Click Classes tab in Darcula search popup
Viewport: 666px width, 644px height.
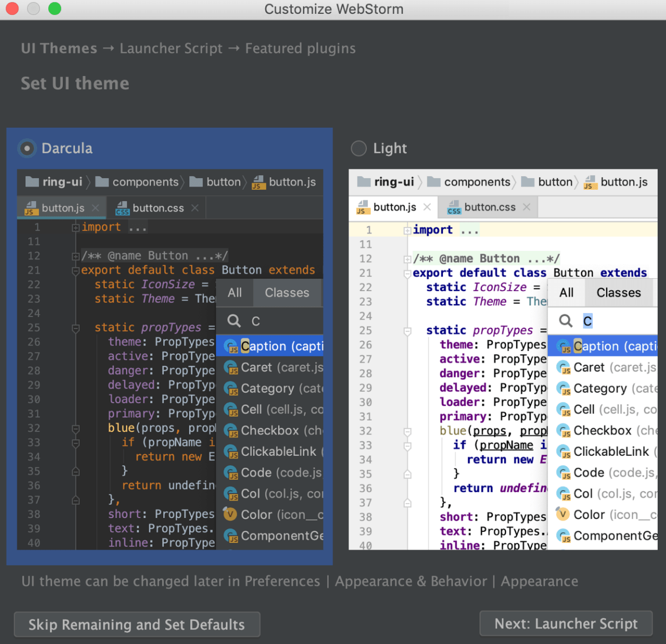click(x=287, y=293)
